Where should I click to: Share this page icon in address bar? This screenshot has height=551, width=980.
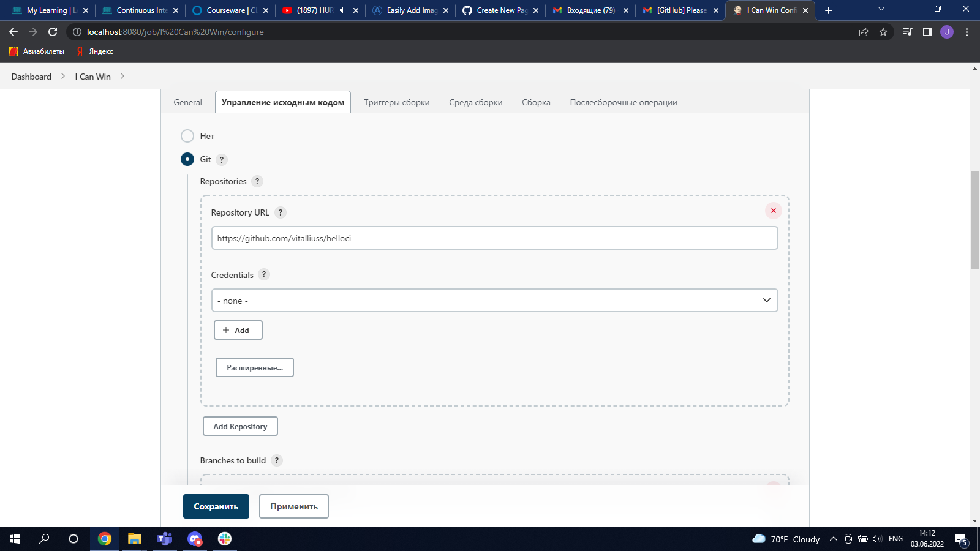864,32
